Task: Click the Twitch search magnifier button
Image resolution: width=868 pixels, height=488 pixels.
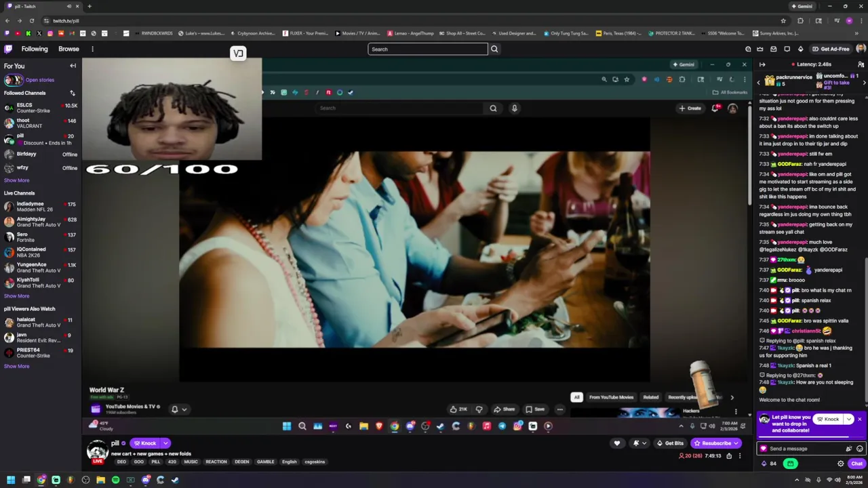Action: (494, 49)
